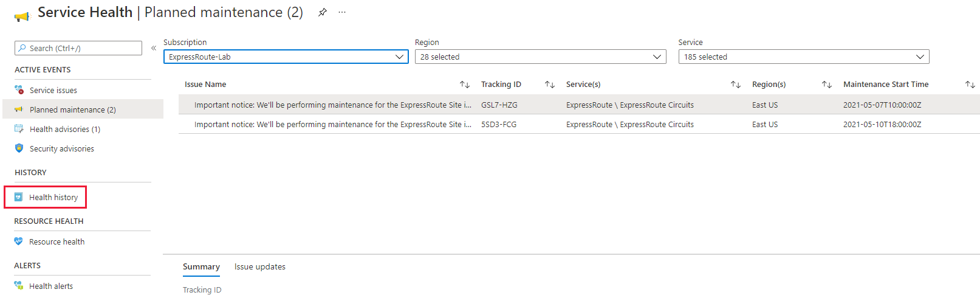This screenshot has width=980, height=295.
Task: Click the Health alerts icon
Action: (x=19, y=286)
